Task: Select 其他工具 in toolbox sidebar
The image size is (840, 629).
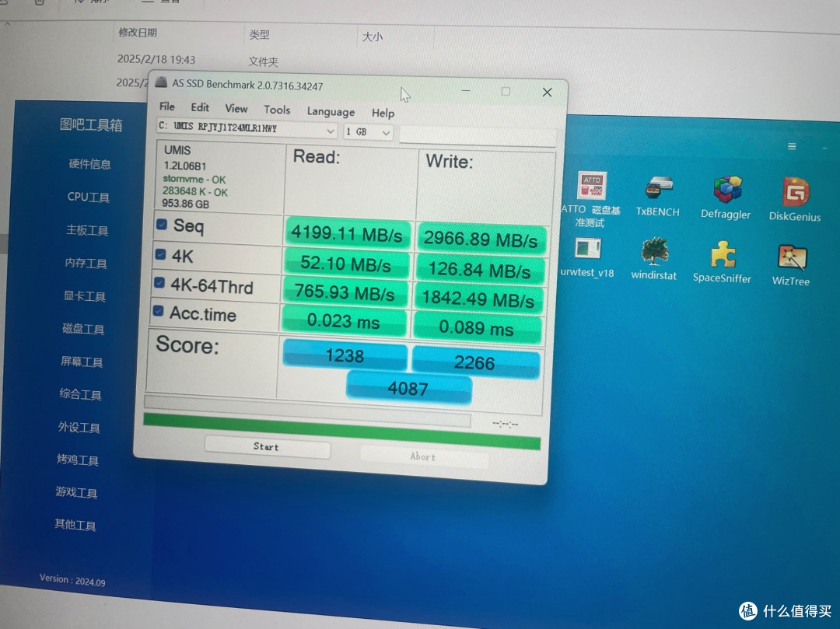Action: pos(75,525)
